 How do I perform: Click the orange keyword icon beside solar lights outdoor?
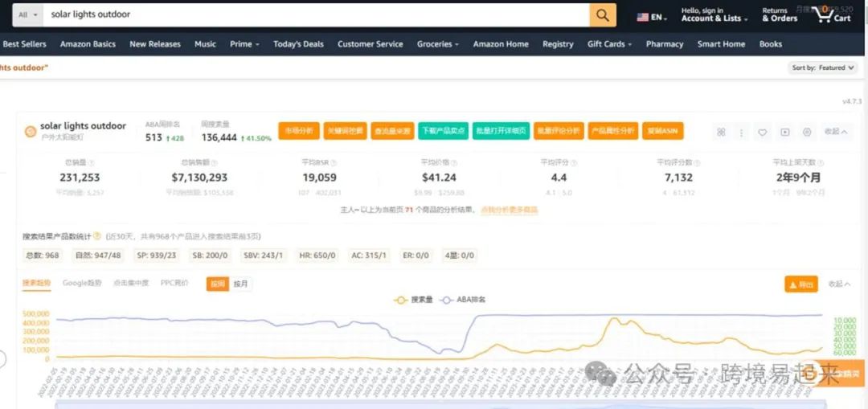pos(31,131)
